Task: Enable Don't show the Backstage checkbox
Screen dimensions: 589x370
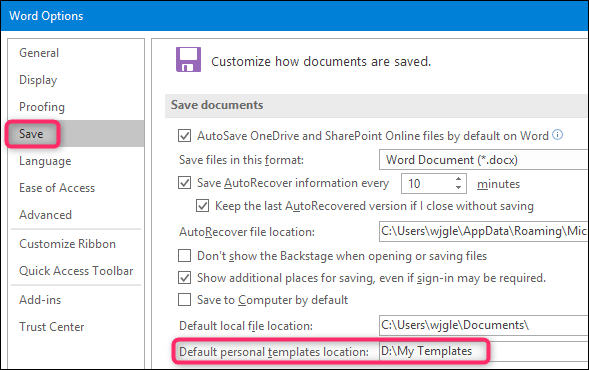Action: [184, 256]
